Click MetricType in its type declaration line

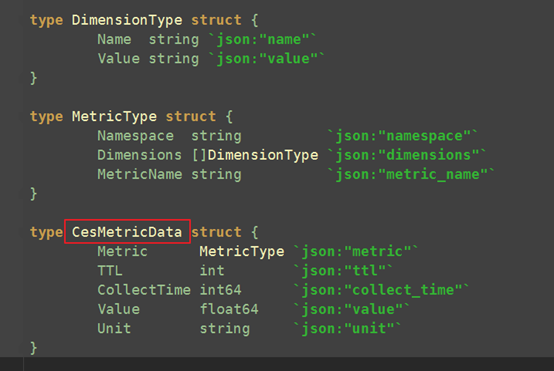(114, 117)
